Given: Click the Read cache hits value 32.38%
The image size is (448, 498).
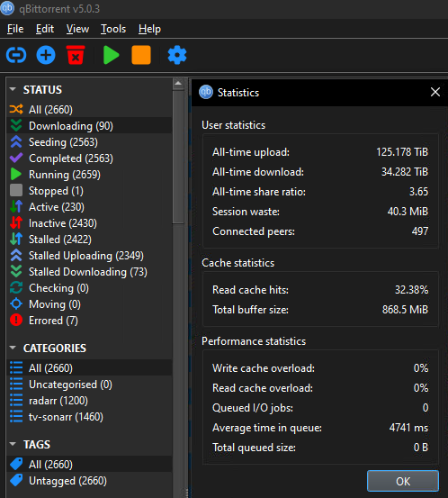Looking at the screenshot, I should pyautogui.click(x=411, y=289).
